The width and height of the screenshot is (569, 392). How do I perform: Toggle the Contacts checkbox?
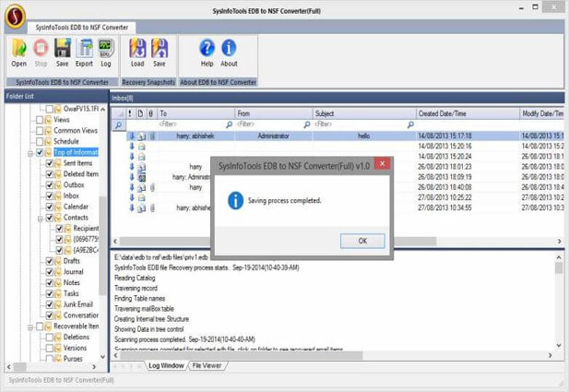50,218
